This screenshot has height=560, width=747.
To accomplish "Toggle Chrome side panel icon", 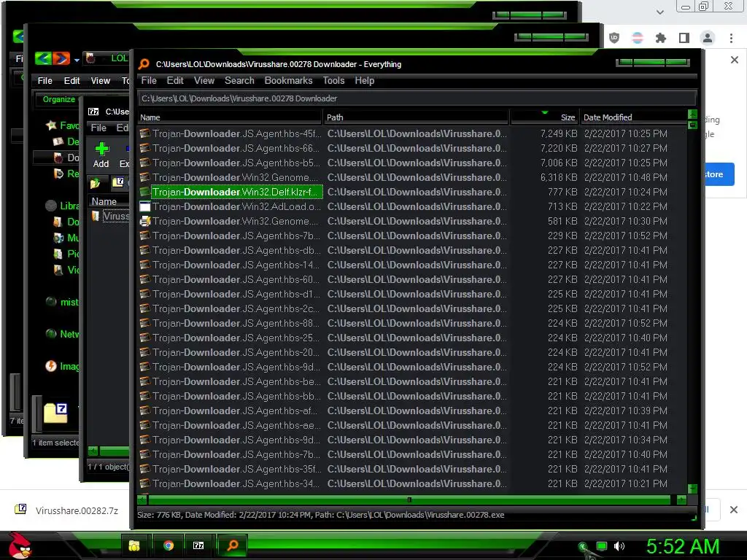I will pos(684,38).
